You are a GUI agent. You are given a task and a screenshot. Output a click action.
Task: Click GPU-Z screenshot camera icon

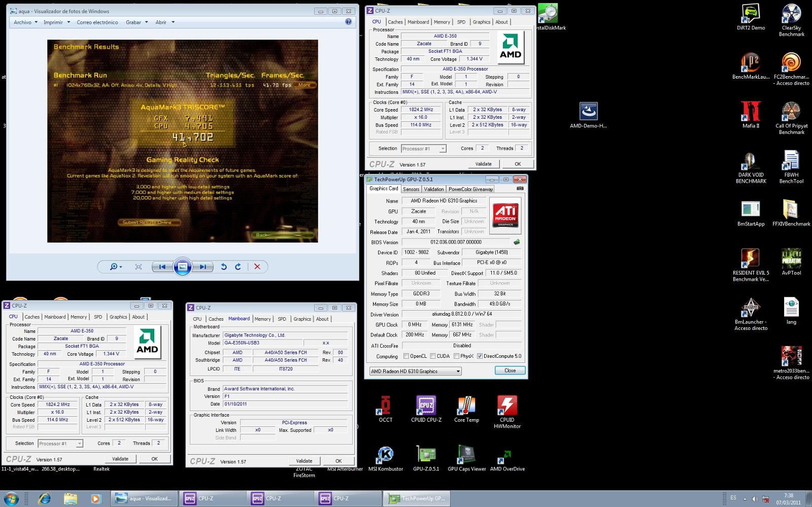[x=520, y=189]
